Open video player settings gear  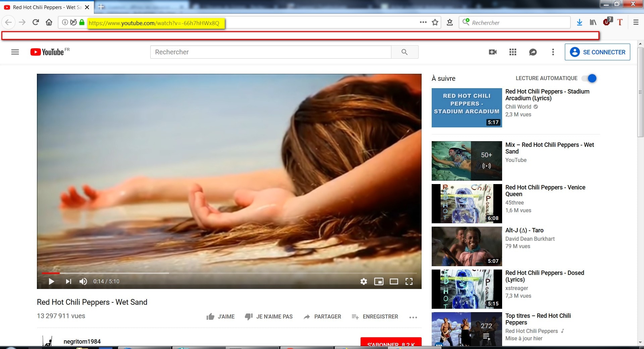(364, 282)
